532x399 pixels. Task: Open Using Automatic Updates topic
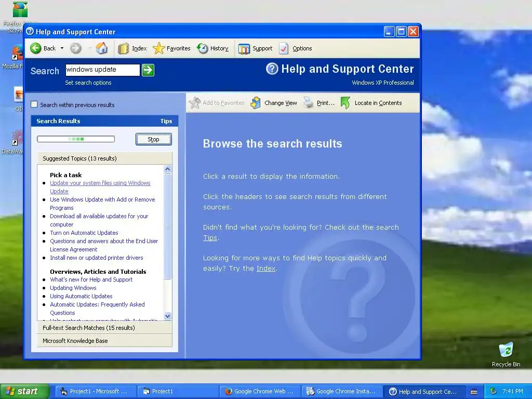(x=81, y=296)
